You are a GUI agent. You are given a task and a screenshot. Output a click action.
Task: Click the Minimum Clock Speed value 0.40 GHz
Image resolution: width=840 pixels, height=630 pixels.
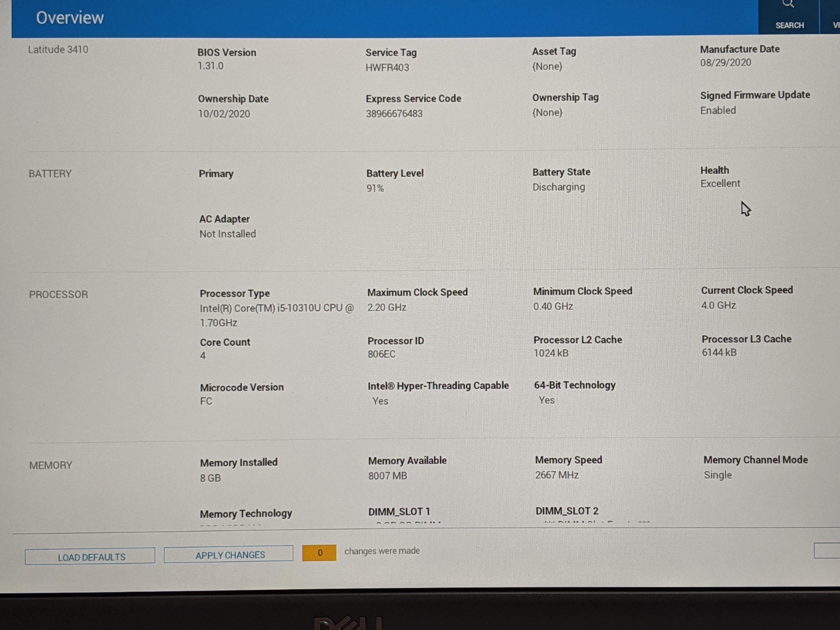pos(553,306)
